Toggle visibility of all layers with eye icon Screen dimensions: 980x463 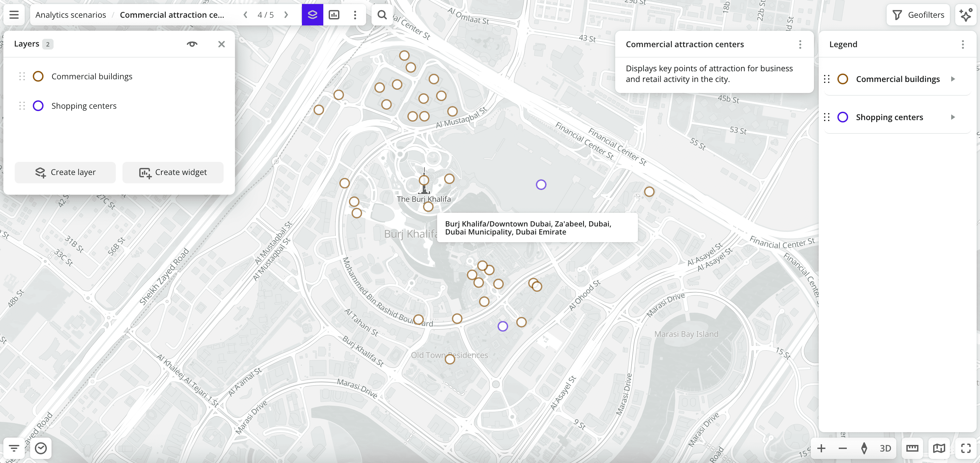click(192, 44)
